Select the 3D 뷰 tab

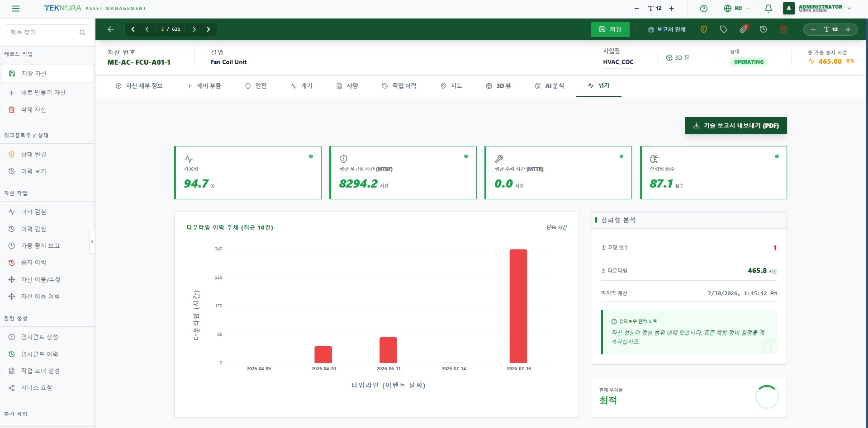(498, 86)
